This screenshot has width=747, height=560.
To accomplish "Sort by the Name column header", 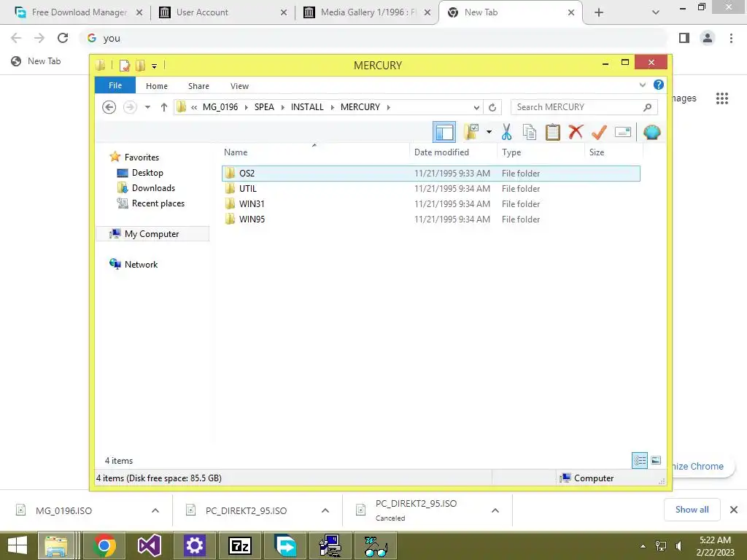I will tap(314, 152).
